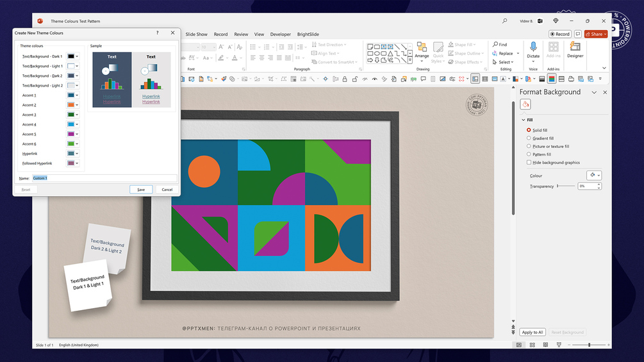This screenshot has width=644, height=362.
Task: Open the background Colour fill dropdown
Action: [594, 176]
